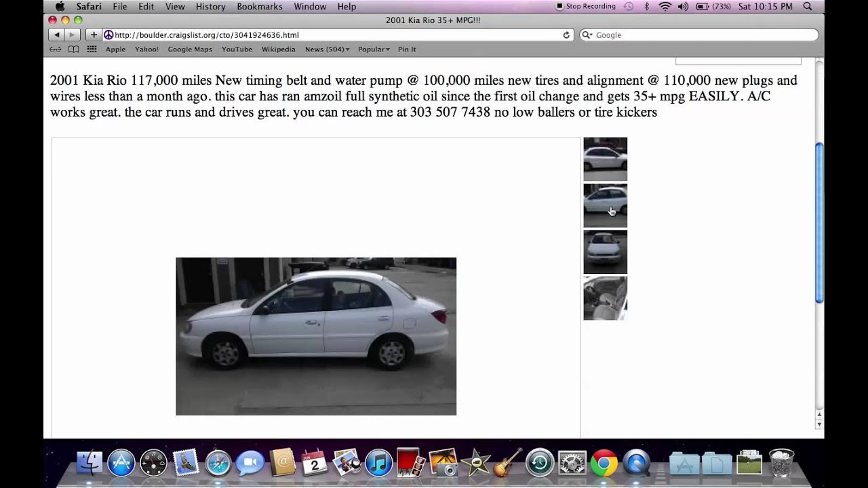Click the scrollbar up arrow
The height and width of the screenshot is (488, 868).
tap(819, 414)
